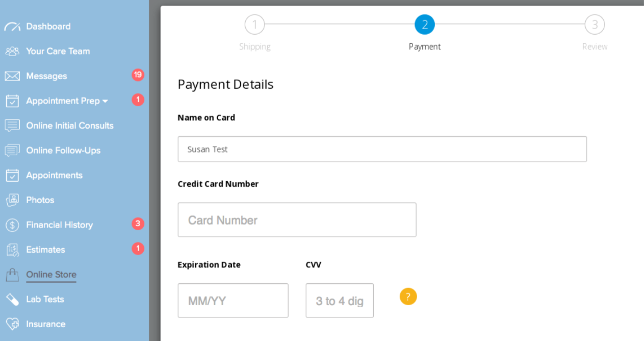Jump to Review step 3
644x341 pixels.
pyautogui.click(x=595, y=25)
